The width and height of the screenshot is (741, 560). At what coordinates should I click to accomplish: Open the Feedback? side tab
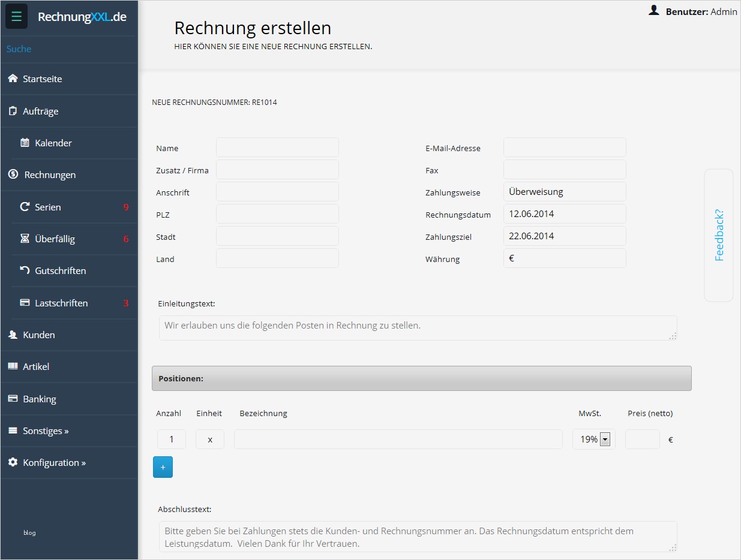[719, 235]
